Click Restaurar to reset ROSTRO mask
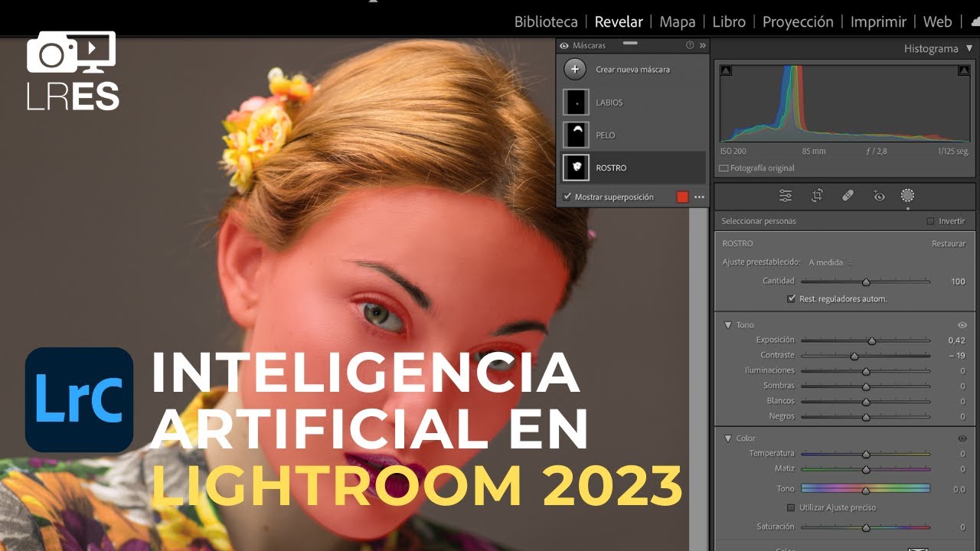Viewport: 980px width, 551px height. [x=949, y=244]
